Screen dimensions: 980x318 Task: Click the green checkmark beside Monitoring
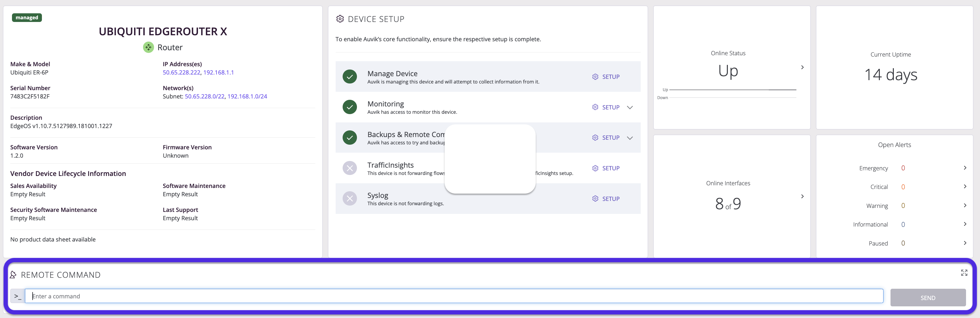(x=350, y=107)
